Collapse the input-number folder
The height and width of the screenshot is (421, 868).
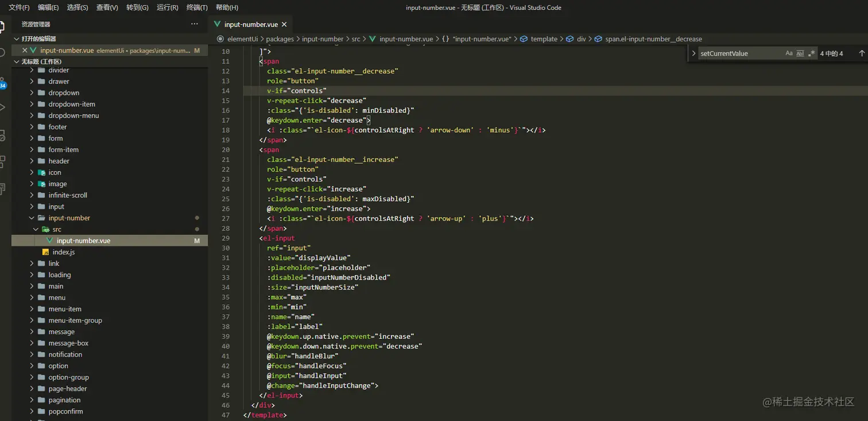click(32, 218)
